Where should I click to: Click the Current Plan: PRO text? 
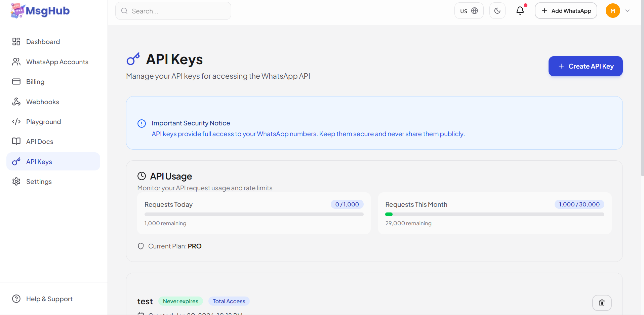pyautogui.click(x=175, y=246)
